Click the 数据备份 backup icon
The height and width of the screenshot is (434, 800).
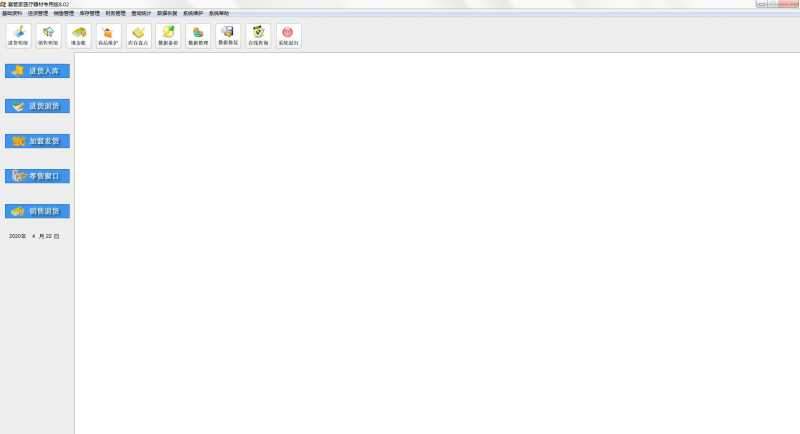(168, 36)
